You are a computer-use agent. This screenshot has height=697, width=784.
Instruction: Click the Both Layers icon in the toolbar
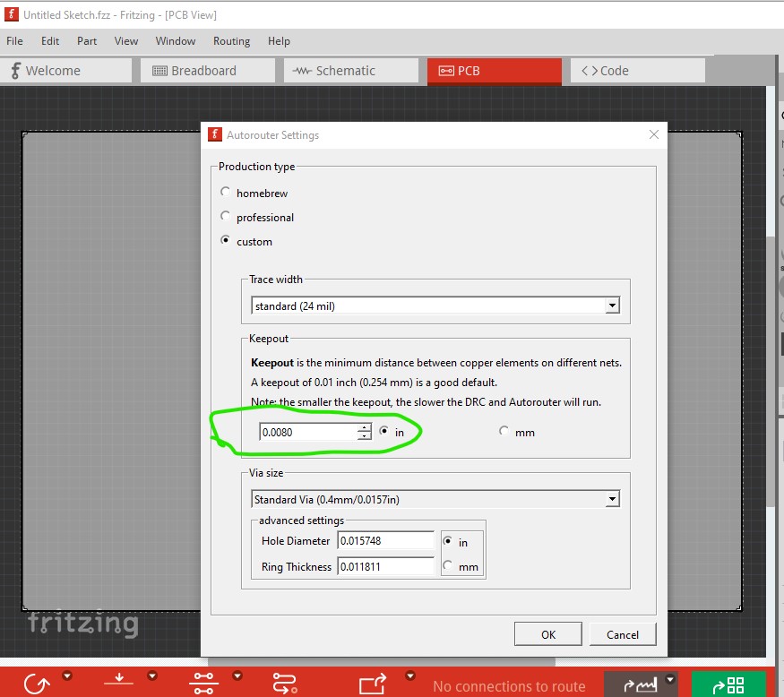[203, 683]
